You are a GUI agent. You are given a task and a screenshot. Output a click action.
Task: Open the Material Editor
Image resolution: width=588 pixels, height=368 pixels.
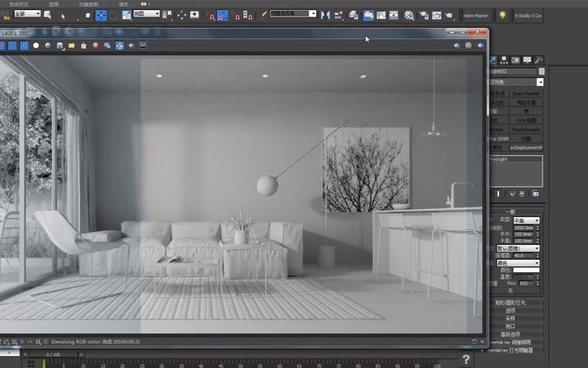click(409, 15)
